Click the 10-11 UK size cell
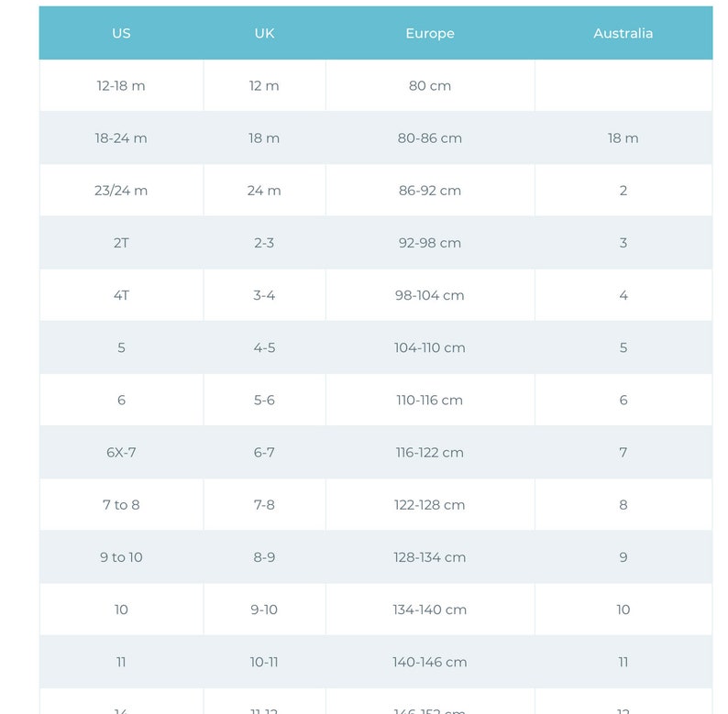 coord(264,662)
